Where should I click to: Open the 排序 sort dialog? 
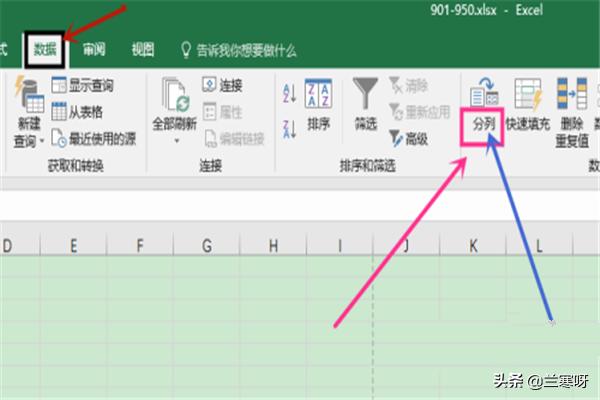coord(319,105)
